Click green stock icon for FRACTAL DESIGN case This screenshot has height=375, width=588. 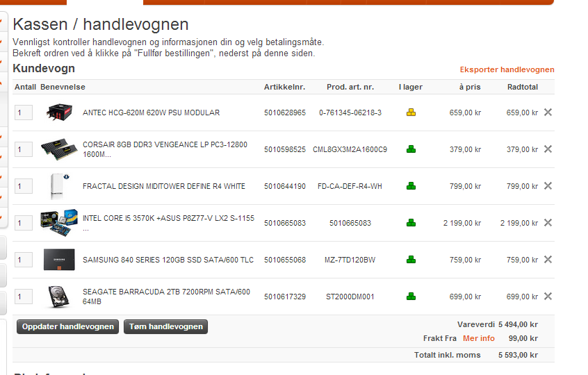tap(411, 185)
